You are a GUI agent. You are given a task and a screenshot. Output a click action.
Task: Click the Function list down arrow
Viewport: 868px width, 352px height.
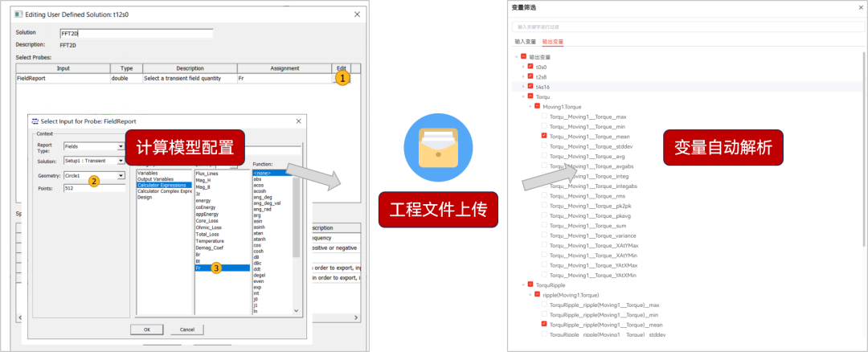coord(296,310)
